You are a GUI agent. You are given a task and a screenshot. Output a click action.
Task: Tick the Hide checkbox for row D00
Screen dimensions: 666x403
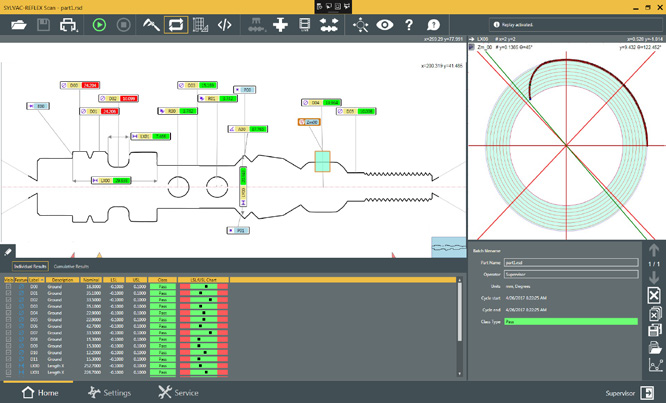coord(9,286)
